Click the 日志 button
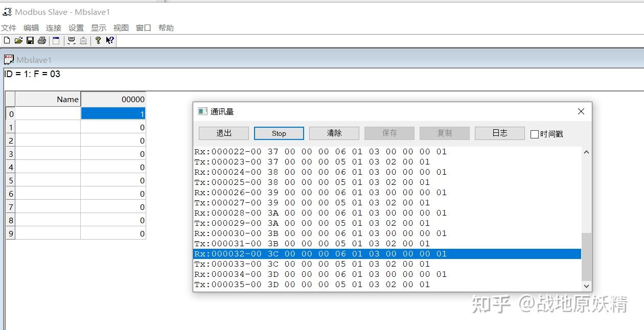Screen dimensions: 644x330 click(500, 133)
